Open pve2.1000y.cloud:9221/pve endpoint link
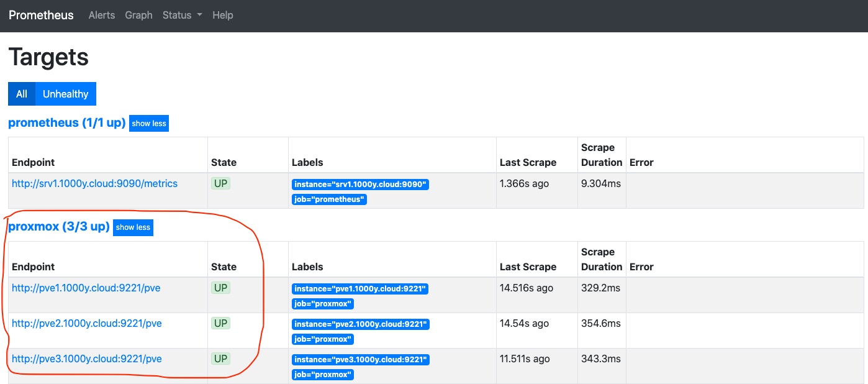868x384 pixels. tap(87, 323)
